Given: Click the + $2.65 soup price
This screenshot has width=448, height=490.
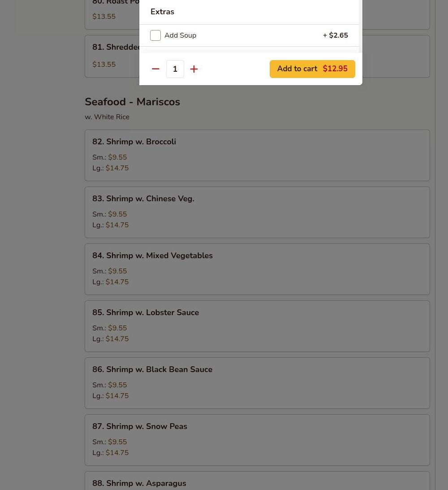Looking at the screenshot, I should coord(335,35).
